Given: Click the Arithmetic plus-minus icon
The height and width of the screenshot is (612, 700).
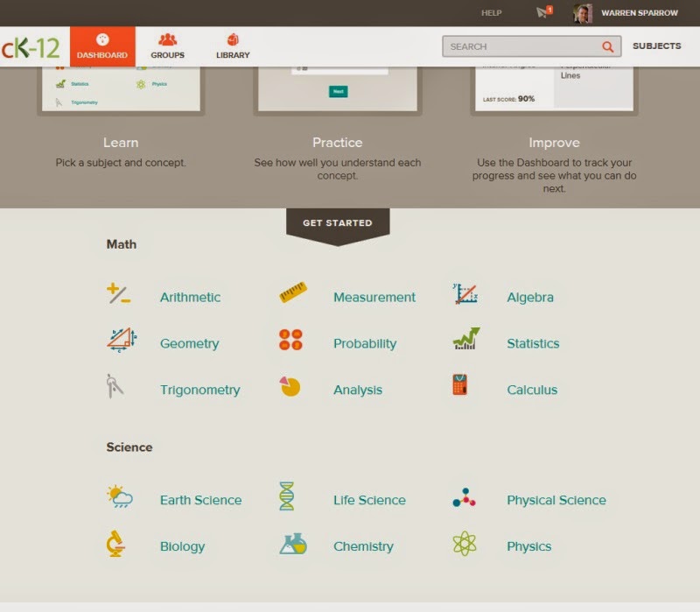Looking at the screenshot, I should point(119,294).
